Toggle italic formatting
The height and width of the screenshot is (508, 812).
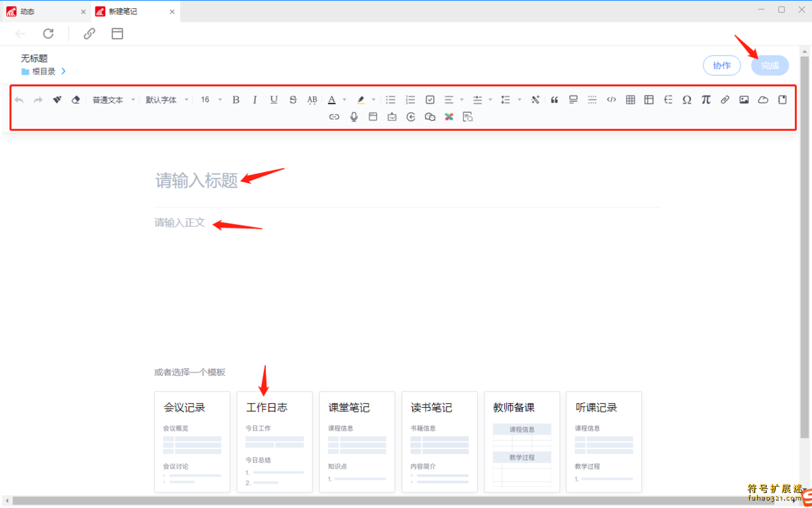(255, 100)
